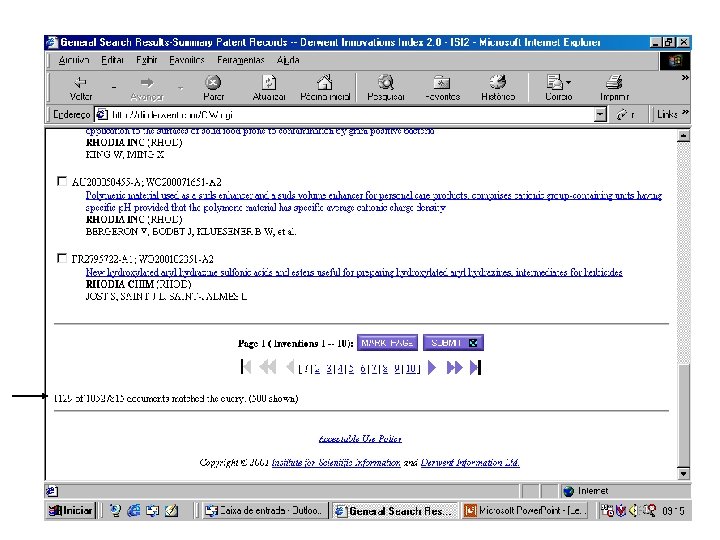The width and height of the screenshot is (720, 540).
Task: Open Correio mail icon
Action: pyautogui.click(x=554, y=82)
